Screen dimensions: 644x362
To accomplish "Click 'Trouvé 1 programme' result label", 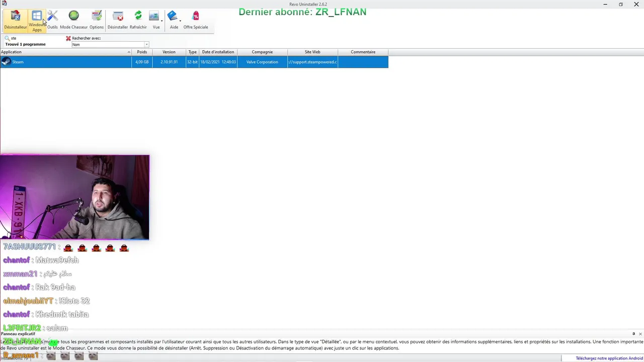I will tap(25, 44).
